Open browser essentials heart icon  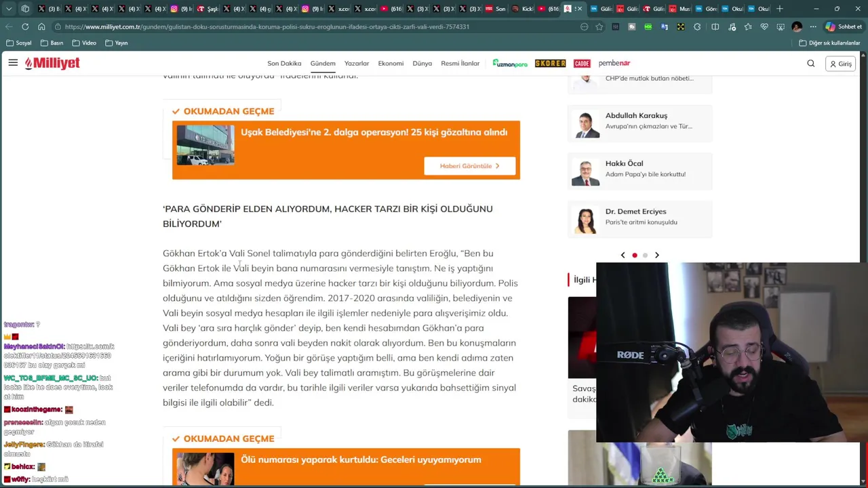pos(764,26)
